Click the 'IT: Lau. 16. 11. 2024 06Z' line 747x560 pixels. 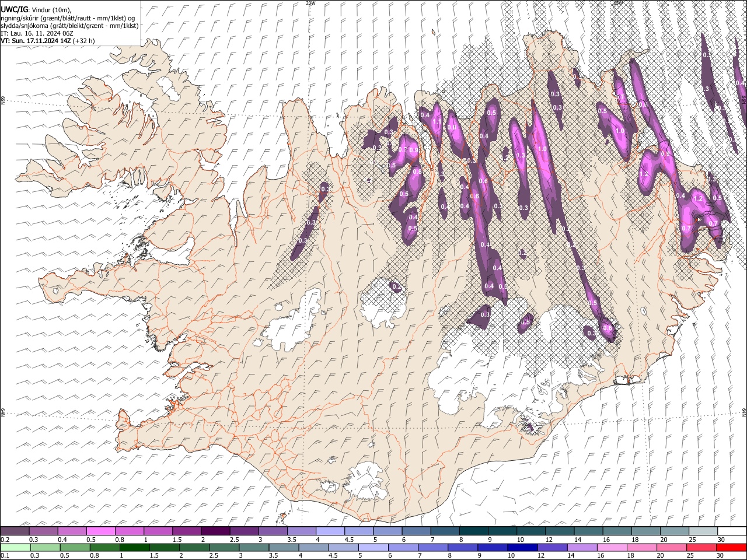click(x=37, y=34)
